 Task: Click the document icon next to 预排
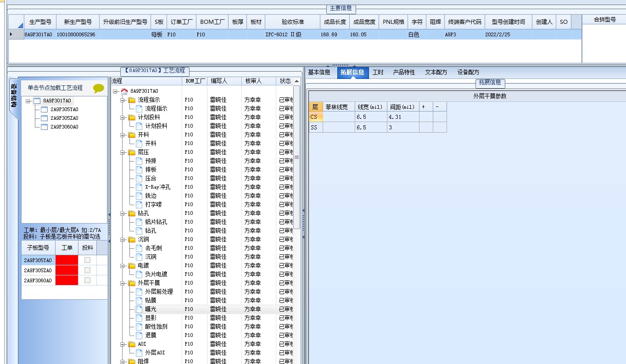point(139,161)
